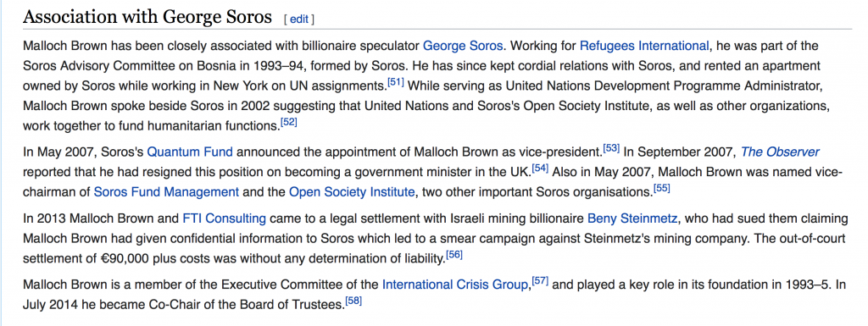Visit the FTI Consulting article

point(224,218)
